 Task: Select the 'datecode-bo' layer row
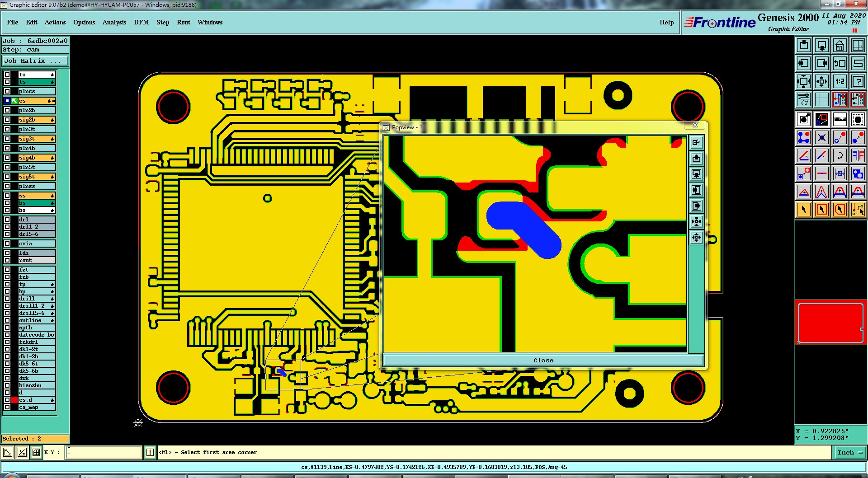click(x=37, y=335)
